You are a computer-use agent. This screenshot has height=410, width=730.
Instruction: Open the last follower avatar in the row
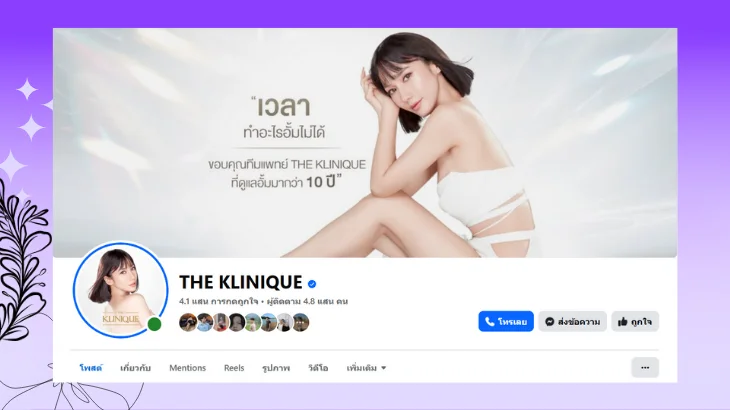click(x=300, y=322)
